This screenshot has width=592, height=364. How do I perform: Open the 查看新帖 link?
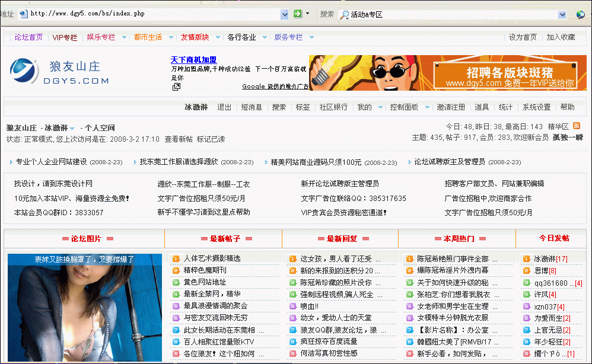pos(179,139)
